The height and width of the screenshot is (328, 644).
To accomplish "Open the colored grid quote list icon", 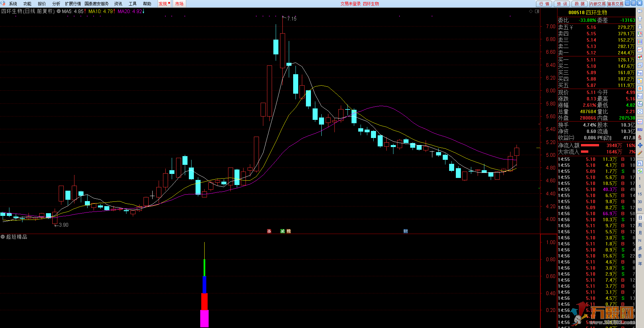I will 640,42.
